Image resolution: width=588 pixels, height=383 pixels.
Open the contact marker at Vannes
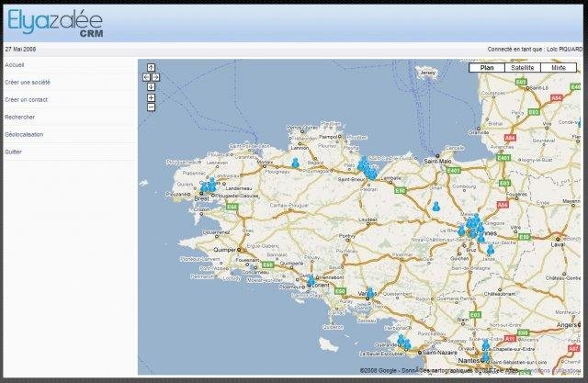[370, 292]
